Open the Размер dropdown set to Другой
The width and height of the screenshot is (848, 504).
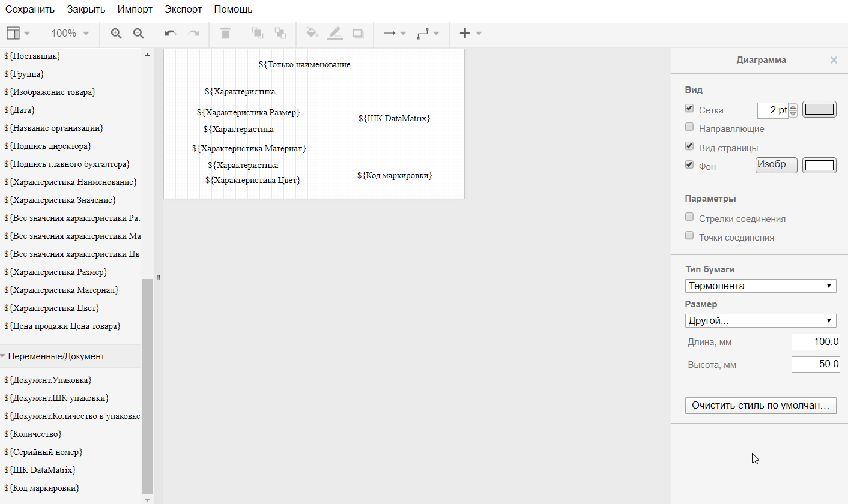click(x=760, y=321)
